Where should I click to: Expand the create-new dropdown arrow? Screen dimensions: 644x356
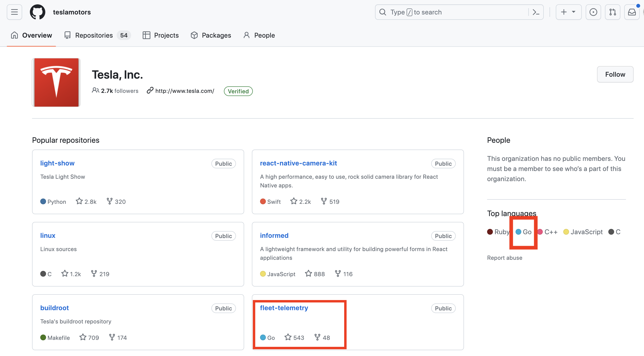573,12
